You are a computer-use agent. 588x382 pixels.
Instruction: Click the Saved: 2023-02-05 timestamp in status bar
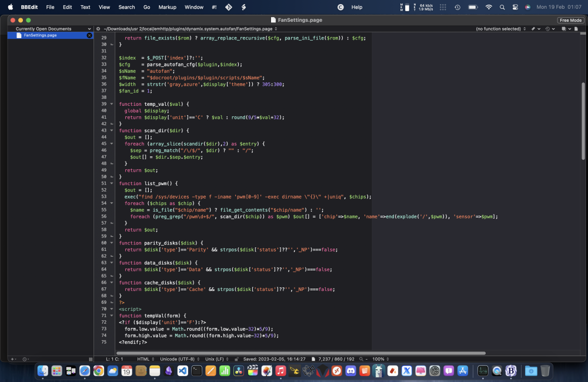274,359
